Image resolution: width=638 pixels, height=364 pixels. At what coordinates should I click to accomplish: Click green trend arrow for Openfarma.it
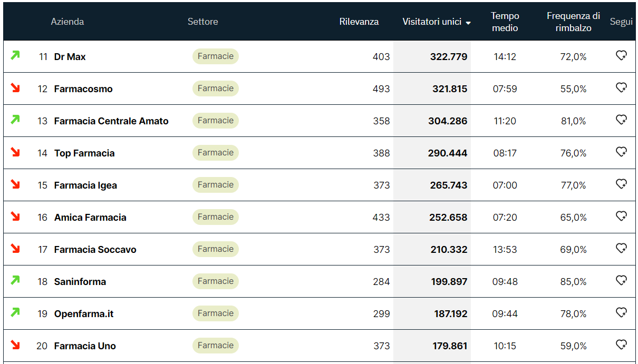pos(15,312)
